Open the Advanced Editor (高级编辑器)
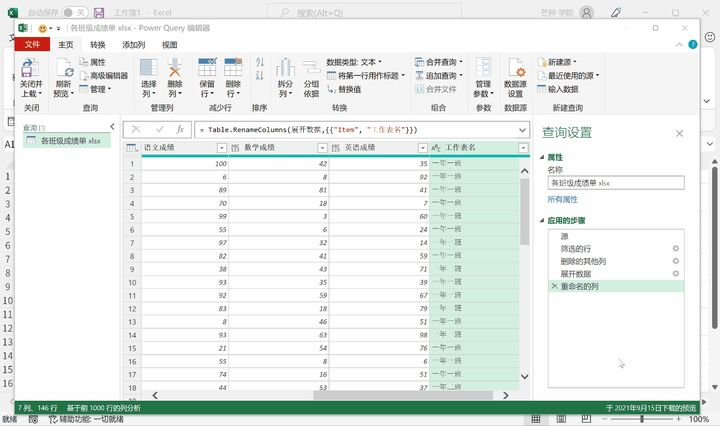This screenshot has height=426, width=720. tap(103, 75)
